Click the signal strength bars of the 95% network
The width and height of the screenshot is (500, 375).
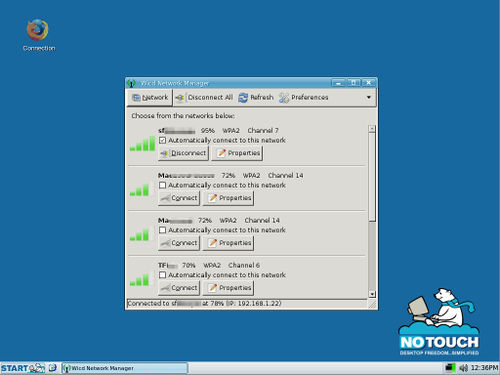pos(142,144)
